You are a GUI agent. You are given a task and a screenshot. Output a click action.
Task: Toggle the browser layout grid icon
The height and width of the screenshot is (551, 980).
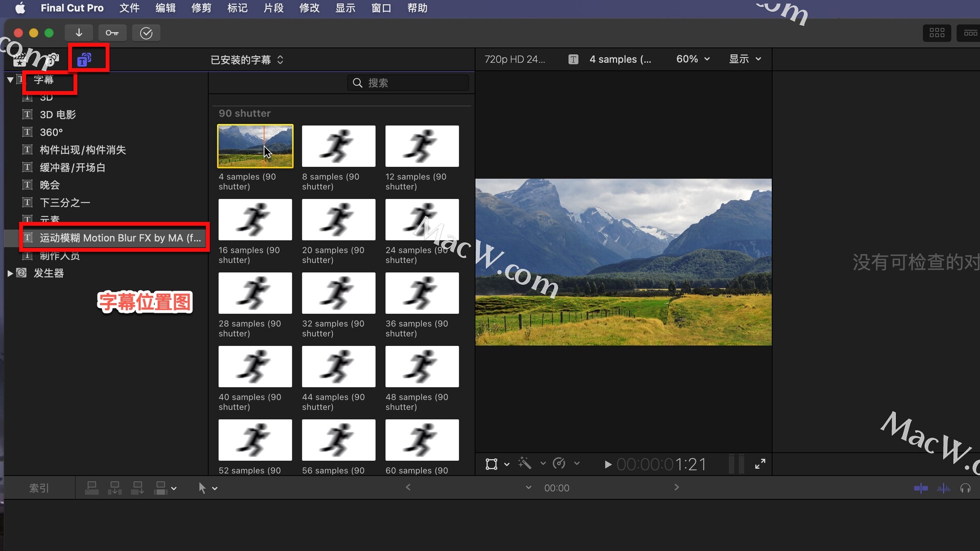[x=937, y=33]
